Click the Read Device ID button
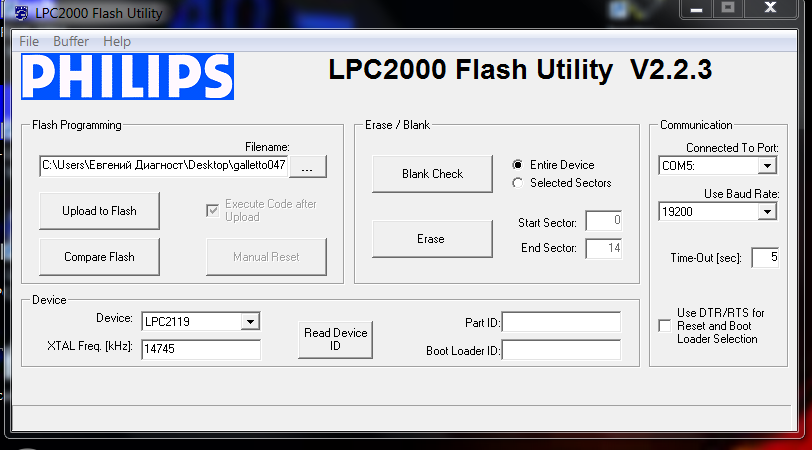 [336, 340]
